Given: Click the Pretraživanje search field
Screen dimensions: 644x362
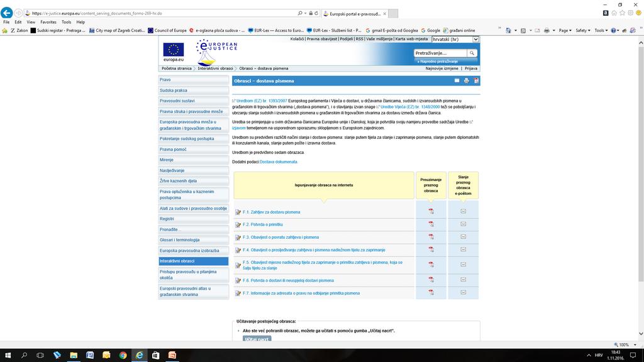Looking at the screenshot, I should tap(440, 53).
